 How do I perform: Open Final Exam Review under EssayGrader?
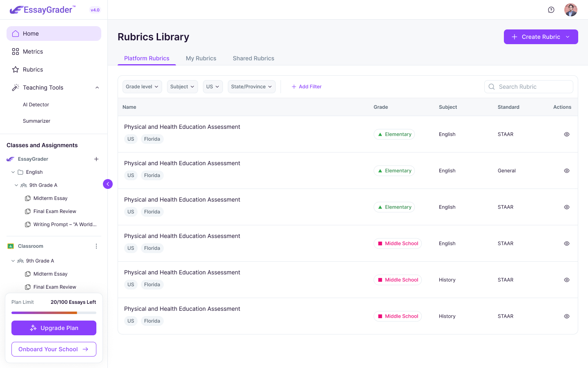[55, 211]
